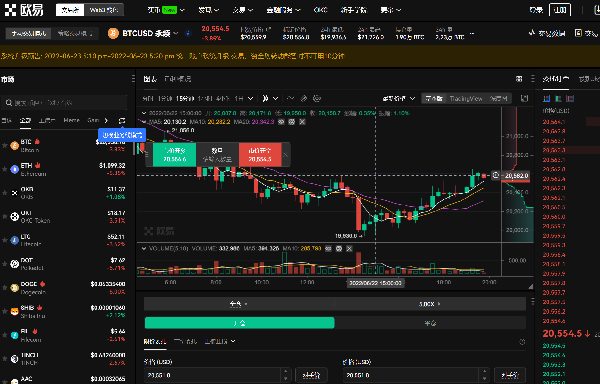Select the LTC Litecoin row
Viewport: 600px width, 384px height.
[x=64, y=240]
